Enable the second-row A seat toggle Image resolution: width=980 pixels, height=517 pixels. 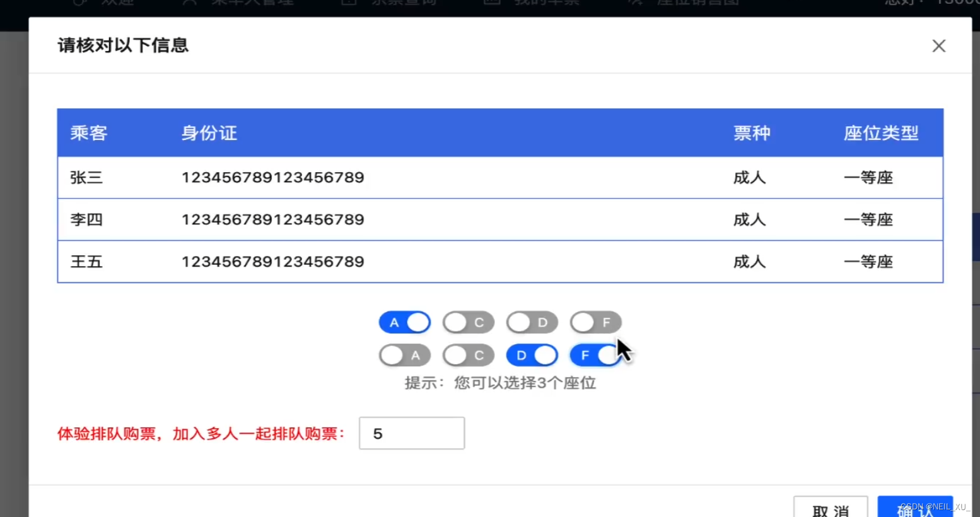[x=405, y=355]
